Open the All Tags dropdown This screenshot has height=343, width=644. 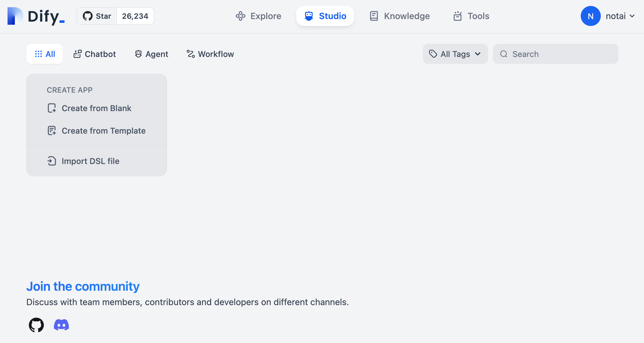point(455,54)
